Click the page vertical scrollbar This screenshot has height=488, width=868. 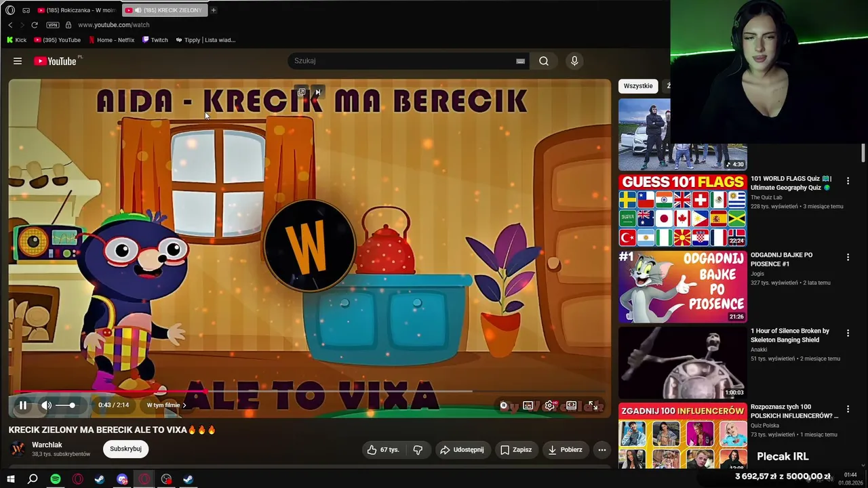pyautogui.click(x=863, y=153)
